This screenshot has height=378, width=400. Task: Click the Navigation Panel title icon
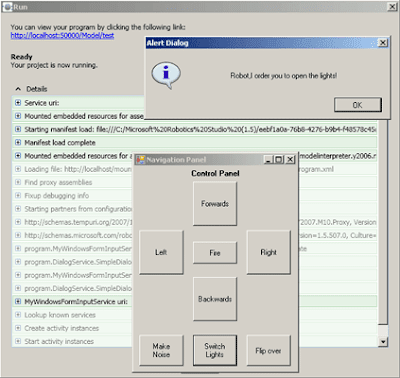click(x=140, y=160)
